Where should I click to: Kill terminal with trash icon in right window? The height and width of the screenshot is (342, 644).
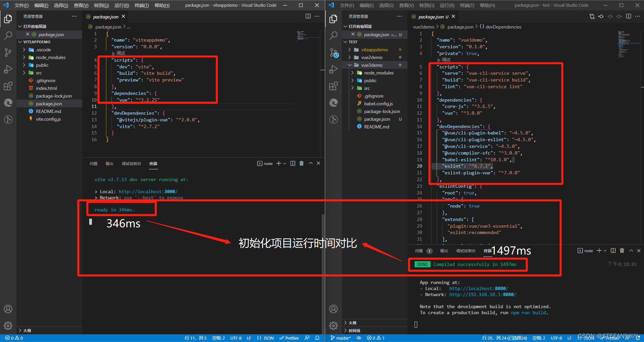[x=622, y=250]
